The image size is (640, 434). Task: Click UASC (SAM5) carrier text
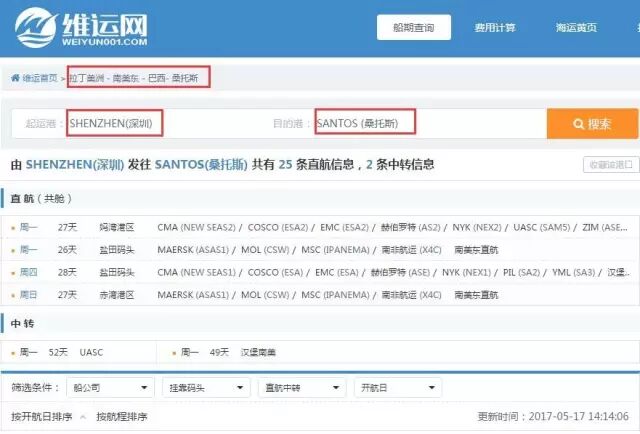click(x=541, y=227)
